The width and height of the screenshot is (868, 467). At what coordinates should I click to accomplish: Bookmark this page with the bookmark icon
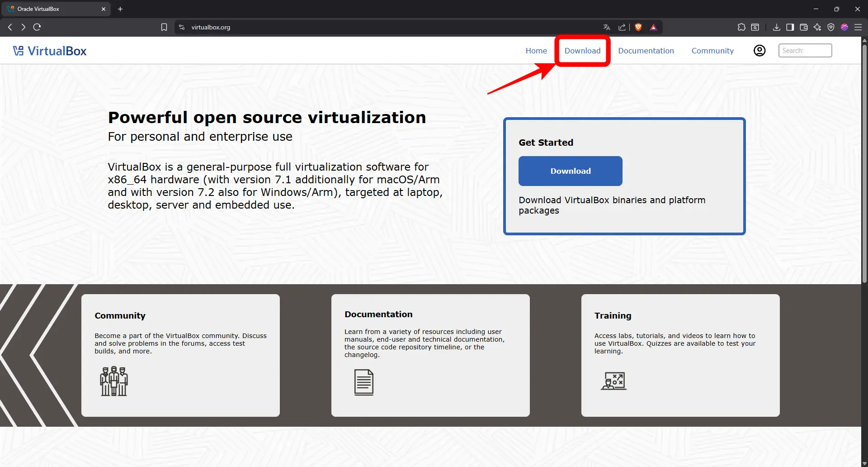click(164, 27)
